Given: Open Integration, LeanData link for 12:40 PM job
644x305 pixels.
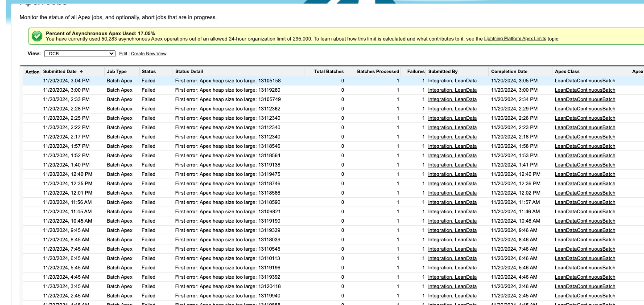Looking at the screenshot, I should [452, 174].
